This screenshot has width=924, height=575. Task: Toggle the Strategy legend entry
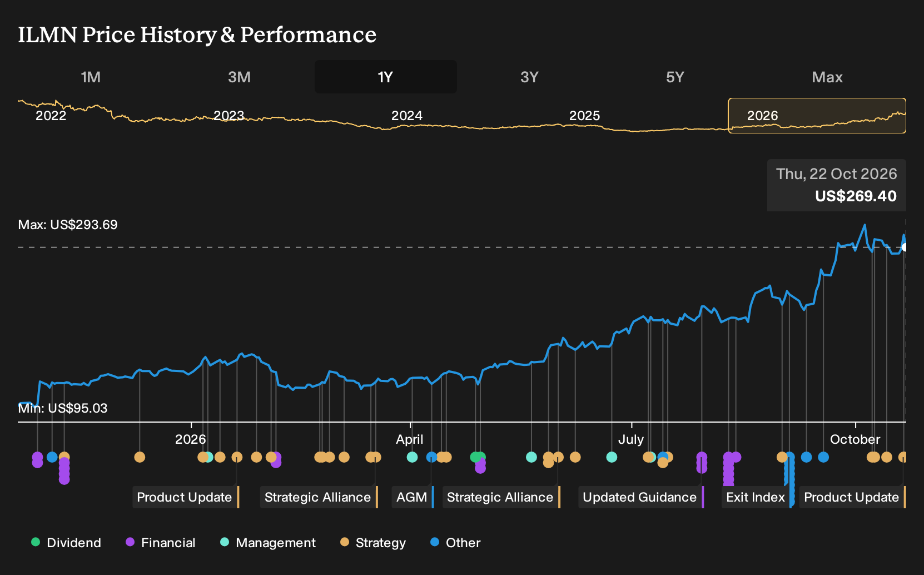373,542
